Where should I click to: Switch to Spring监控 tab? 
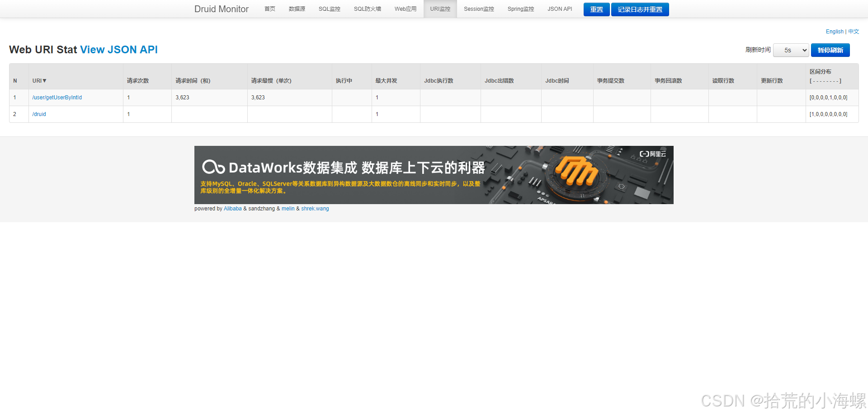(x=520, y=9)
